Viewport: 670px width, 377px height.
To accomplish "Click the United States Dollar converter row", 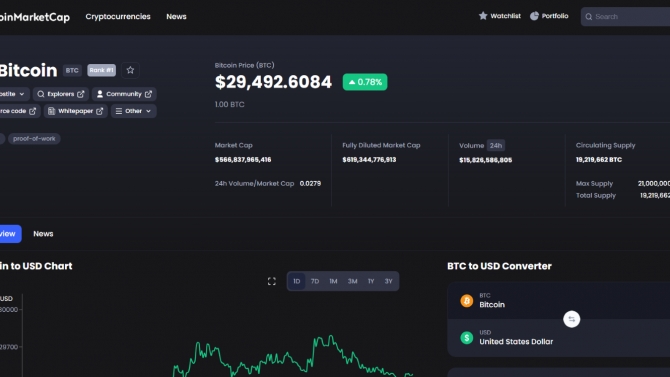I will click(558, 338).
